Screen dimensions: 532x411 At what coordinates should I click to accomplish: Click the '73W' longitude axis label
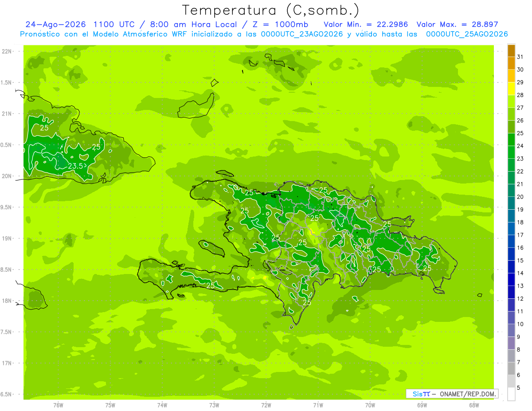point(214,405)
